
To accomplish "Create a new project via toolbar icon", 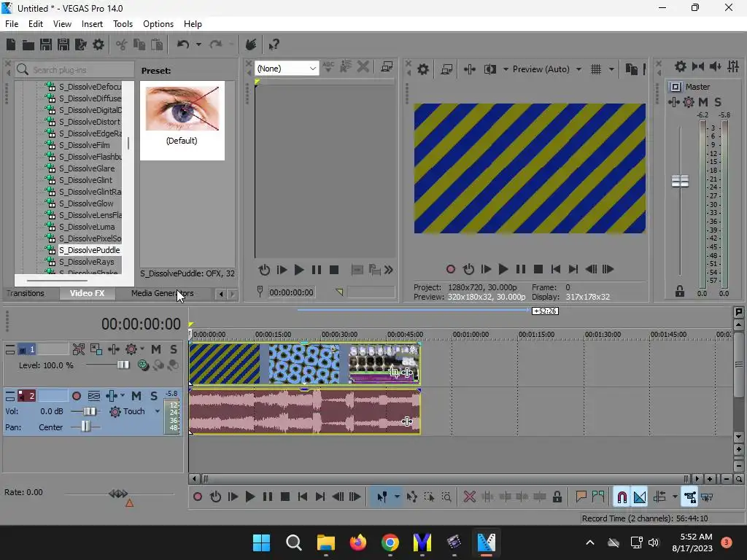I will tap(10, 44).
